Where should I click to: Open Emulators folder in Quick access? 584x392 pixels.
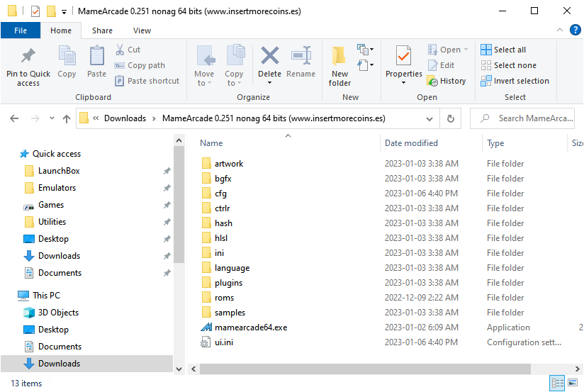coord(50,188)
